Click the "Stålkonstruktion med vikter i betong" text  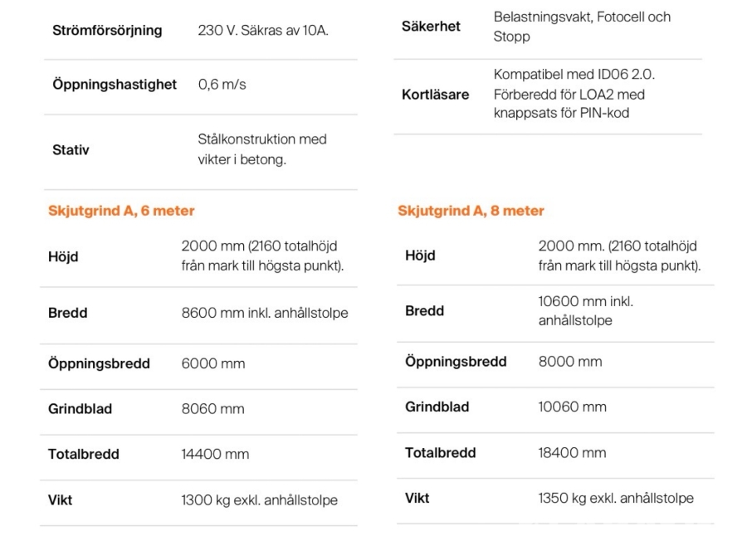[x=262, y=149]
